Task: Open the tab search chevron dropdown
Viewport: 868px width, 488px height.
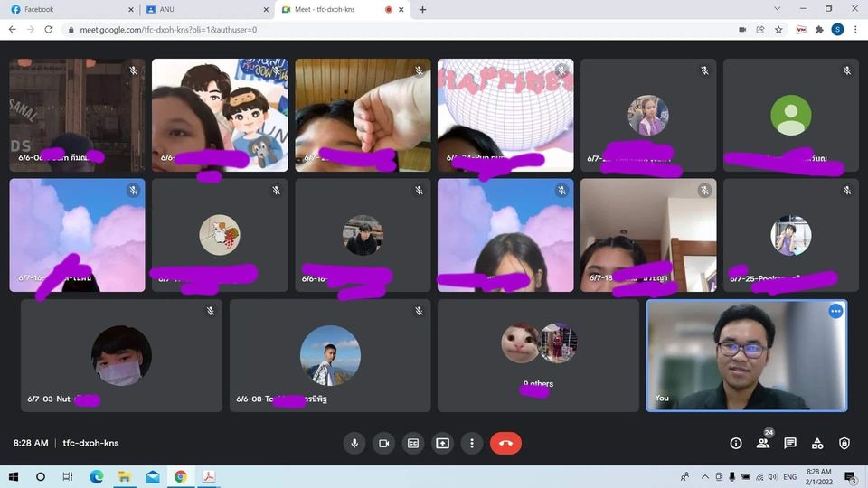Action: pos(778,9)
